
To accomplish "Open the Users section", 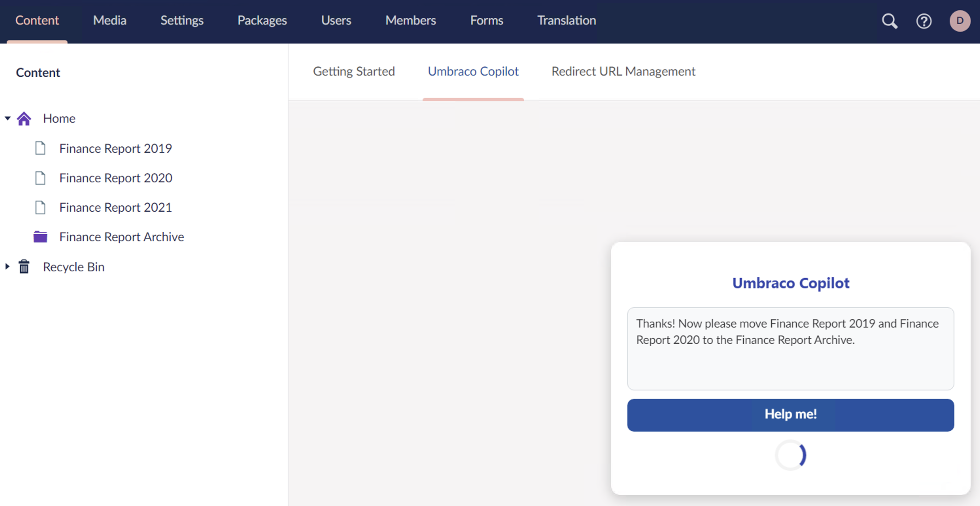I will click(336, 20).
